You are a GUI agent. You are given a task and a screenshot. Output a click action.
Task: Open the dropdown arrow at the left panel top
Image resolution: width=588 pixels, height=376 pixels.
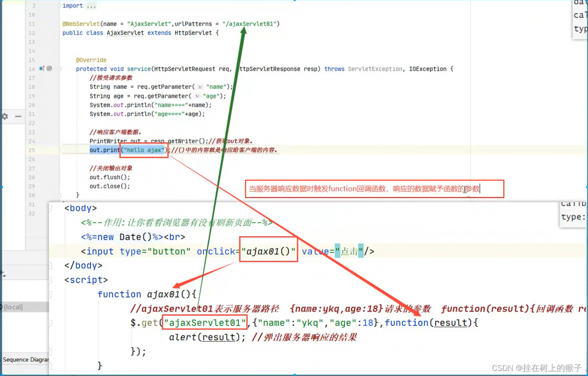pos(5,276)
